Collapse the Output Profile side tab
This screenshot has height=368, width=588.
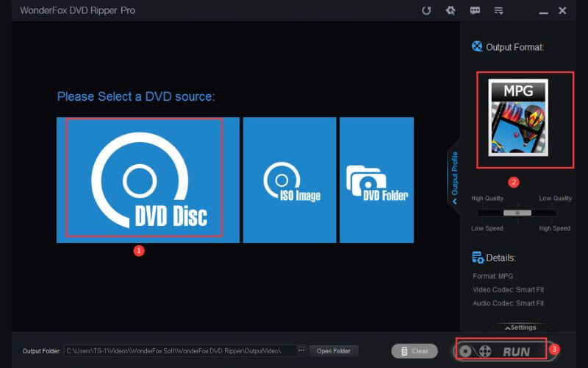coord(454,176)
